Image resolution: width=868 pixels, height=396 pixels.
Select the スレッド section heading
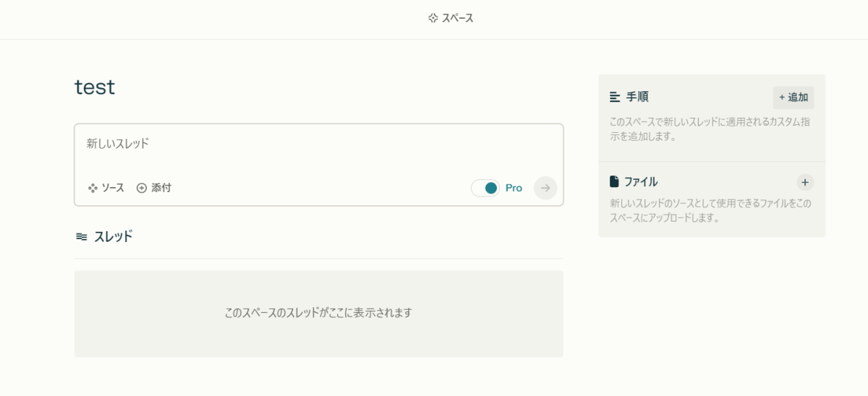point(113,236)
